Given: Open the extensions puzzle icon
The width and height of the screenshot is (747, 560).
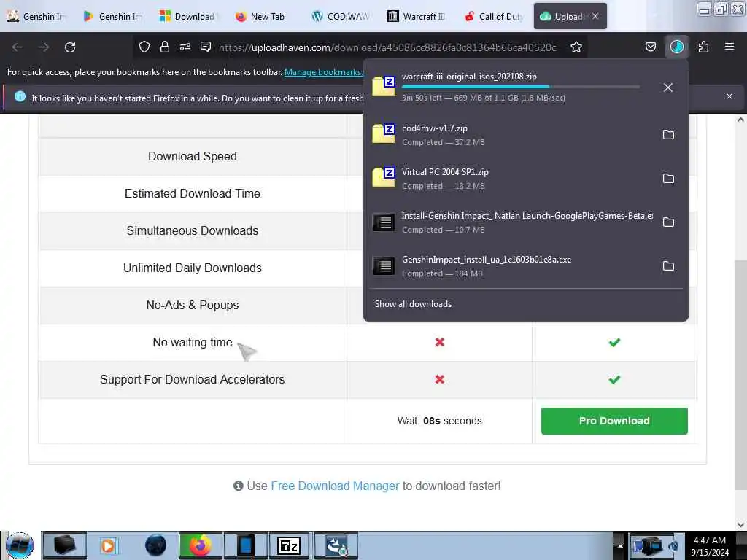Looking at the screenshot, I should click(x=703, y=47).
